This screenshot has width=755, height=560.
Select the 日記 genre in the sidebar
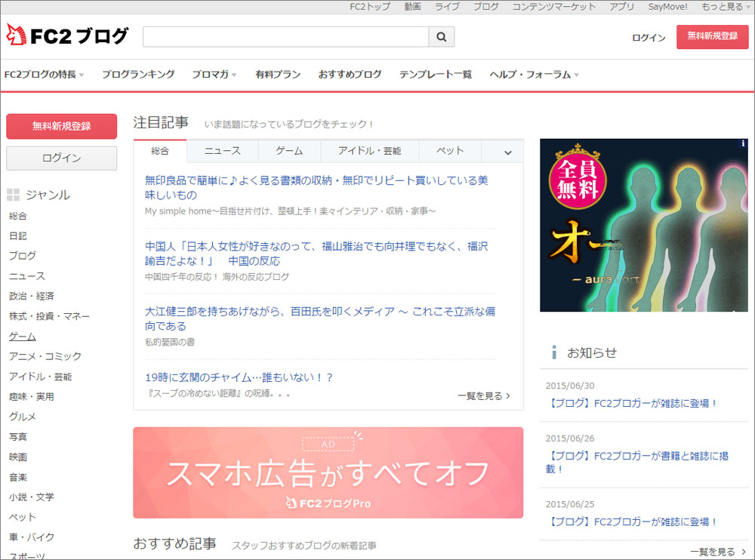[18, 236]
